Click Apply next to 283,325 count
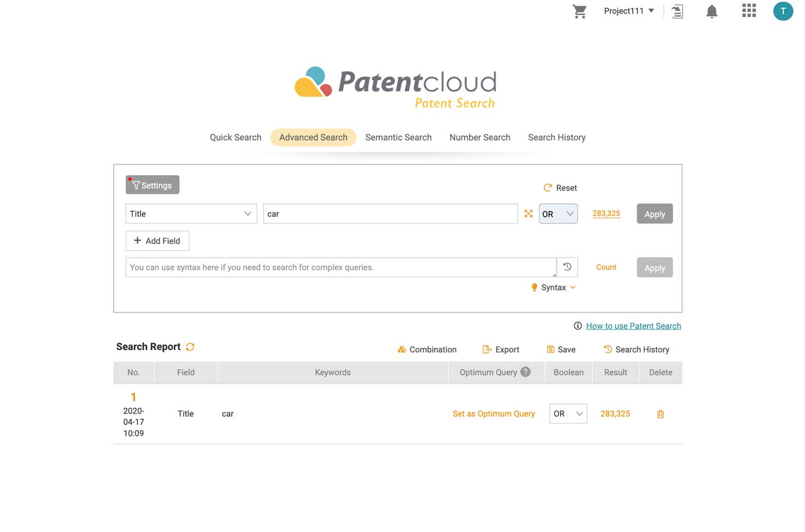 655,214
